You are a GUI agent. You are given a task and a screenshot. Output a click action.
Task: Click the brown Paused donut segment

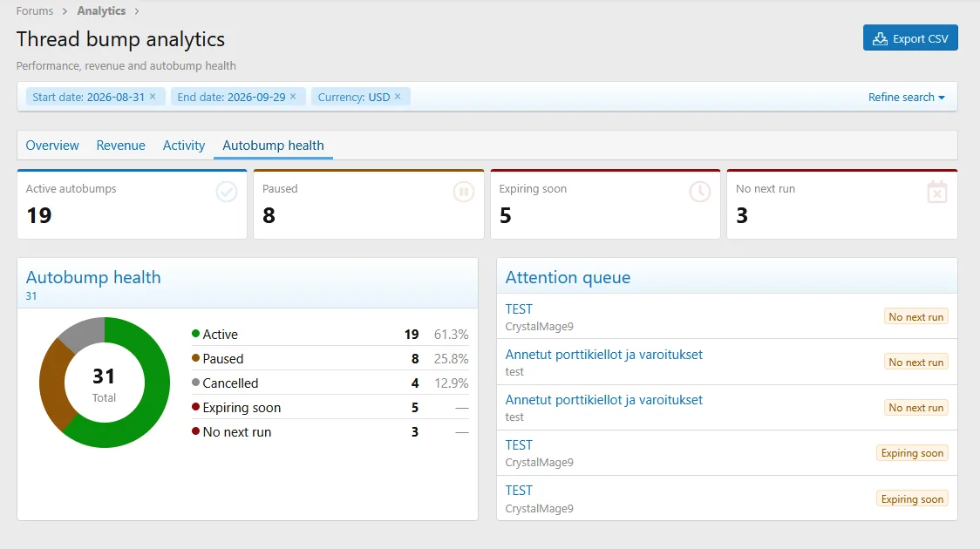point(52,385)
